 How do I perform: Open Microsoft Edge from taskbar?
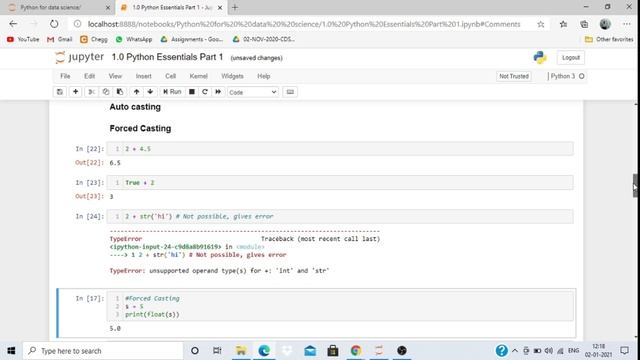point(264,351)
